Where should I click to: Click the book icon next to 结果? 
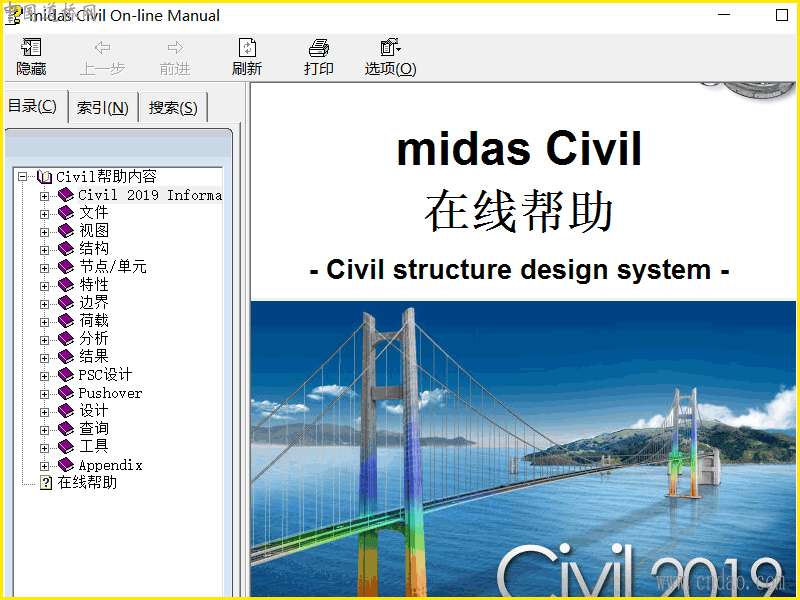coord(66,357)
